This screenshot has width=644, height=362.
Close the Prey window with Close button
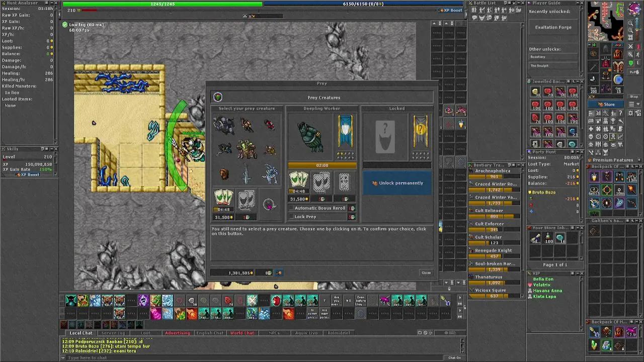coord(426,273)
